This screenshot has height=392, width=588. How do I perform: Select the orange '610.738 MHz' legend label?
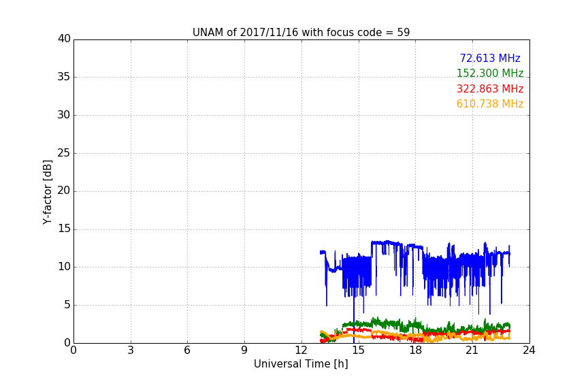(490, 104)
